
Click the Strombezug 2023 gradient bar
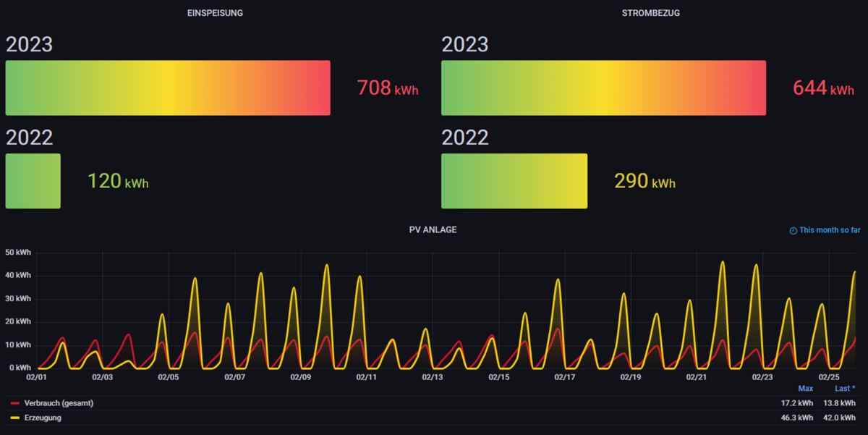point(603,88)
